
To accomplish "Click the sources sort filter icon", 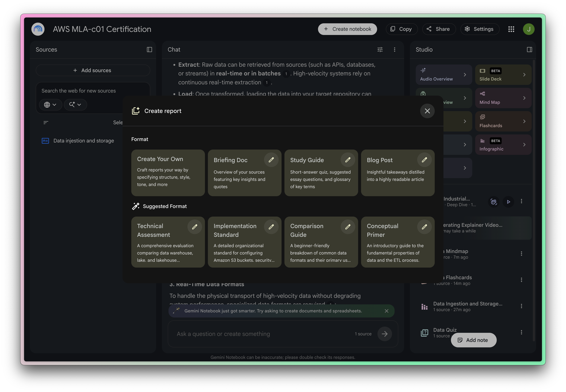I will click(x=46, y=122).
